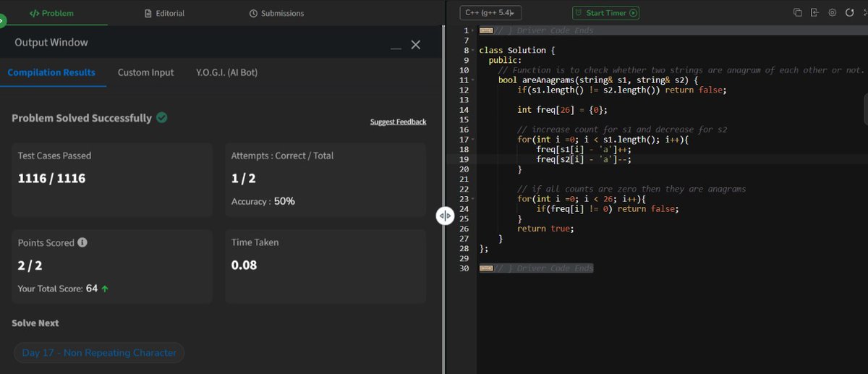
Task: Start the timer
Action: 606,13
